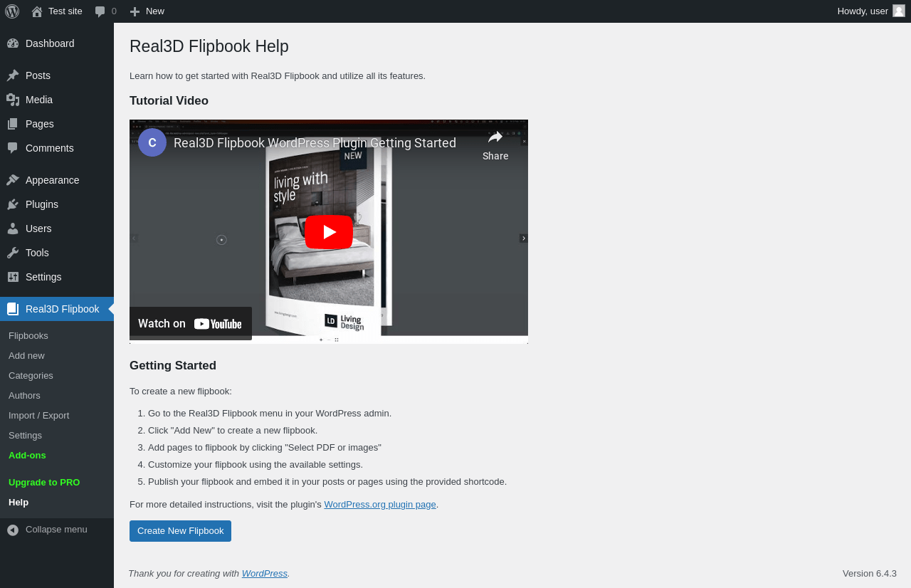Open the Dashboard menu
The height and width of the screenshot is (588, 911).
tap(57, 43)
